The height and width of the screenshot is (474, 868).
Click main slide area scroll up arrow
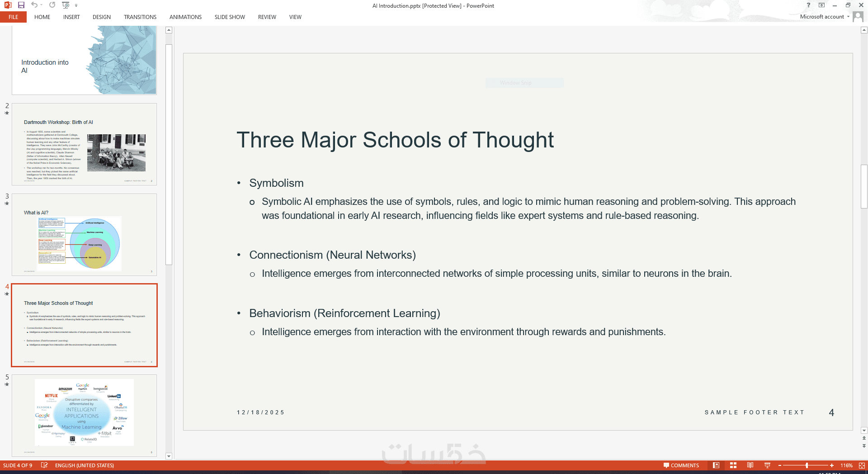(x=864, y=30)
